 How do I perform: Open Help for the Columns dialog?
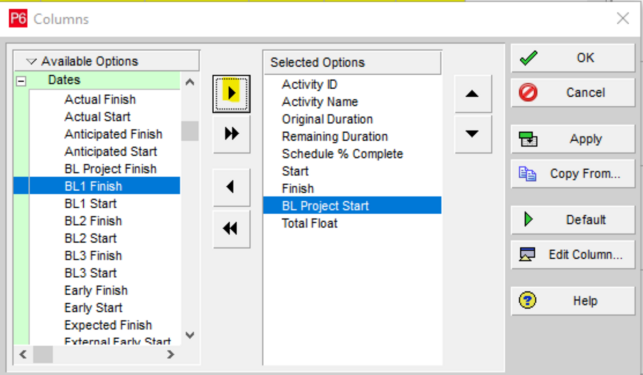coord(573,301)
